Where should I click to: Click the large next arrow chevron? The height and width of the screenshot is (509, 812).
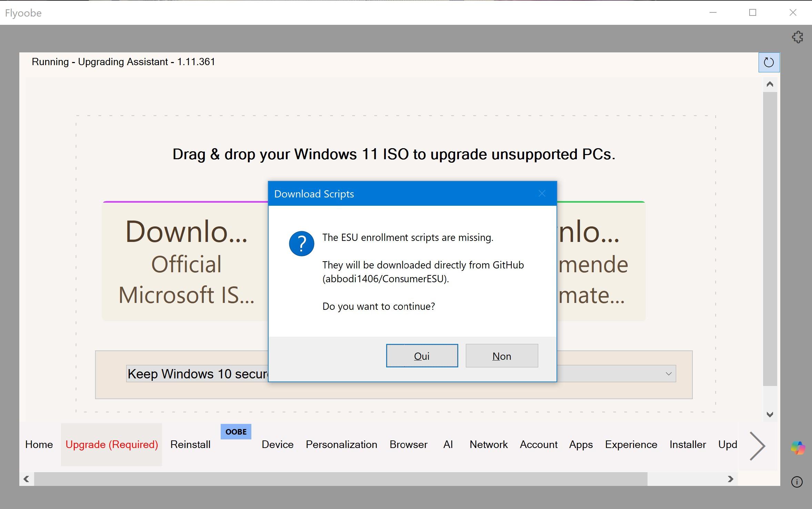point(758,446)
